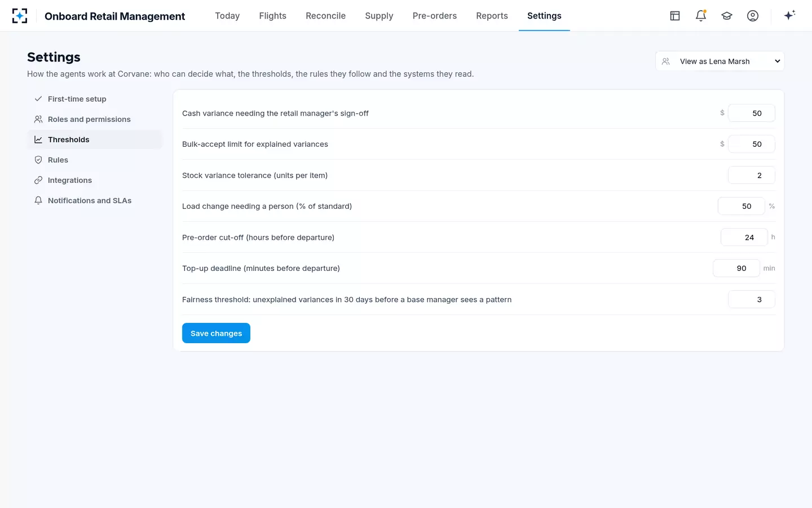Click the people icon beside Roles and permissions
Viewport: 812px width, 508px height.
point(38,119)
